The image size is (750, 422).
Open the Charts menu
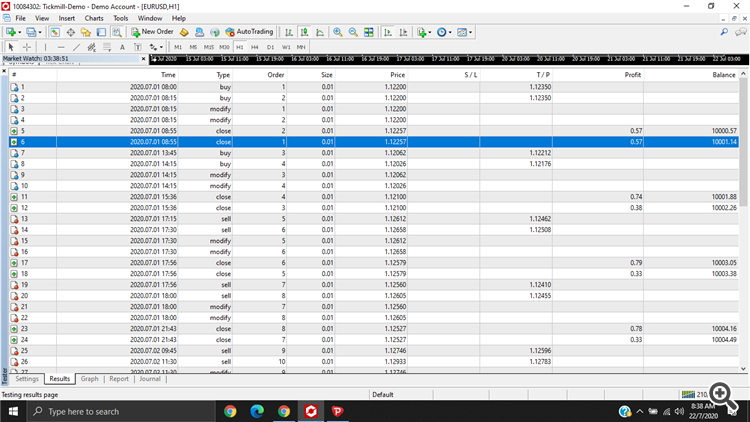point(94,18)
